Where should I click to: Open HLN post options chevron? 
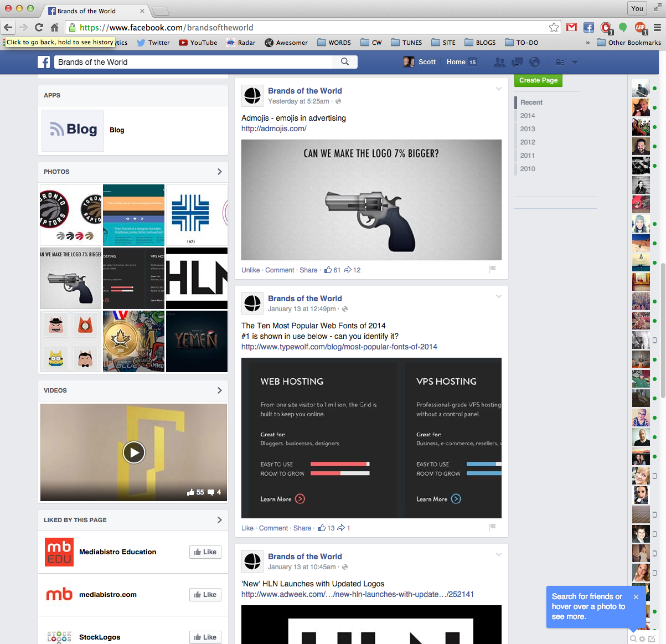click(499, 554)
